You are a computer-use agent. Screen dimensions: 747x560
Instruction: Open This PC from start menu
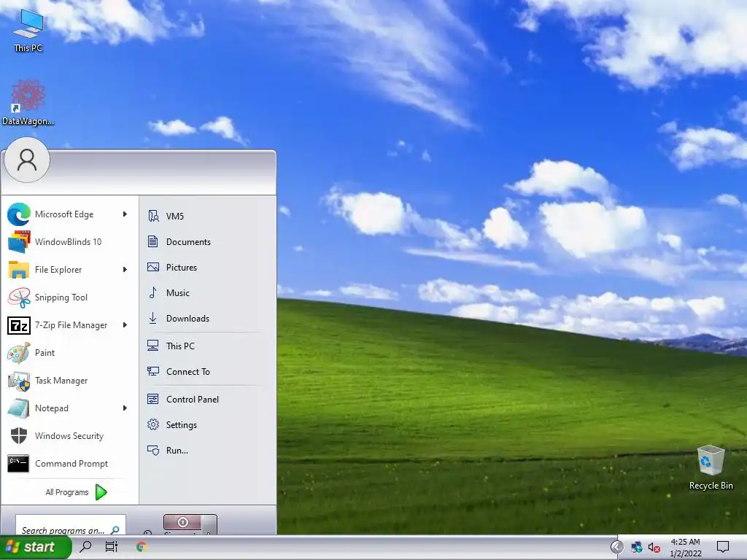(204, 346)
